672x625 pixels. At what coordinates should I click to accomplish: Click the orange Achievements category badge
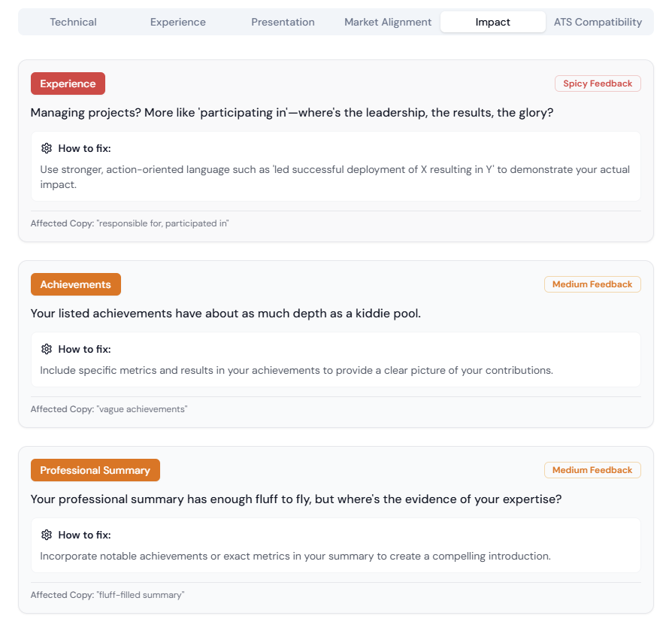(x=75, y=284)
